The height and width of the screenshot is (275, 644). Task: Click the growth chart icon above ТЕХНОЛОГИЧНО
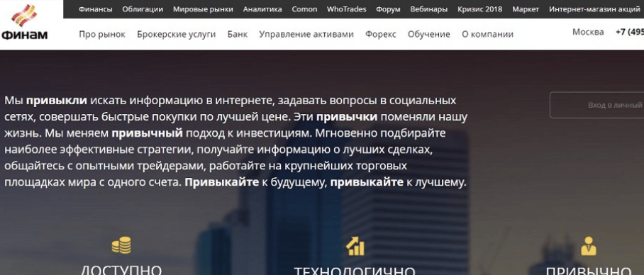(x=355, y=246)
